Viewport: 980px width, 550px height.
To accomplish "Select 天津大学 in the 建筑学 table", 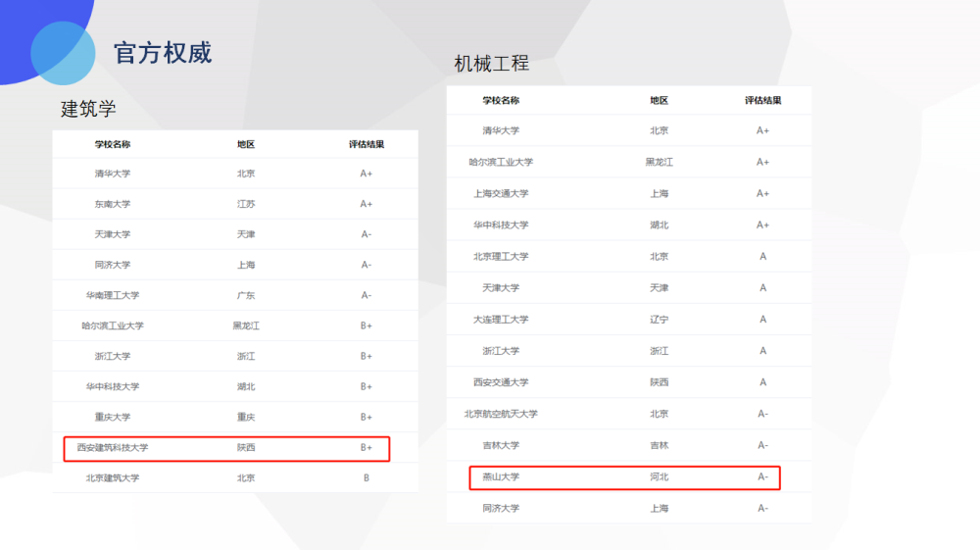I will point(113,234).
